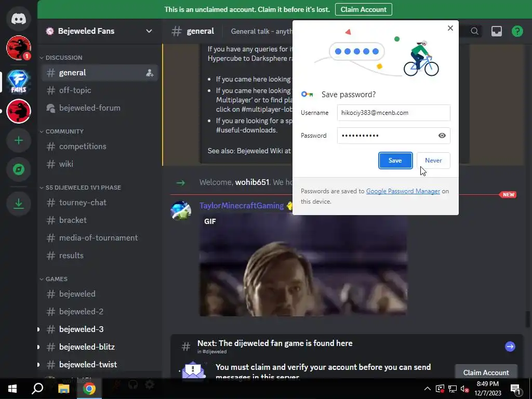Click the Download Apps arrow icon
The height and width of the screenshot is (399, 532).
tap(19, 204)
